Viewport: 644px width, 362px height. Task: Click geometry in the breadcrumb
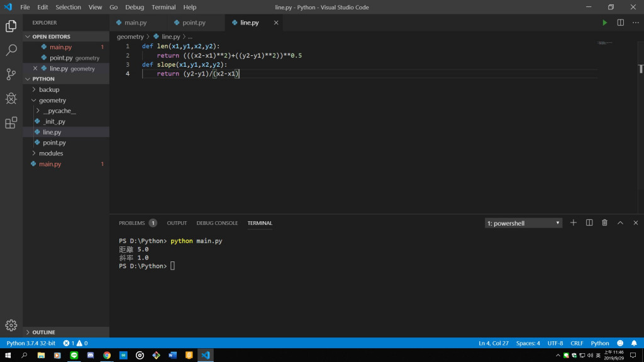[x=130, y=36]
